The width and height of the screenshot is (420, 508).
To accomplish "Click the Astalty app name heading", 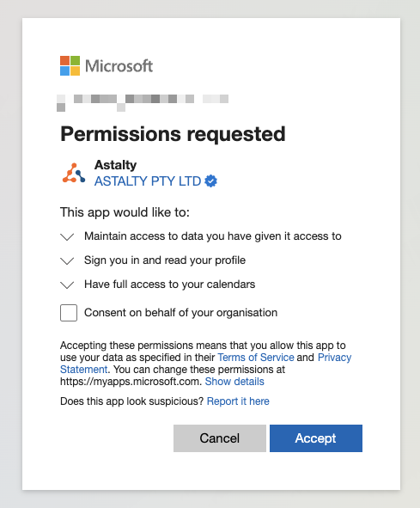I will tap(115, 165).
